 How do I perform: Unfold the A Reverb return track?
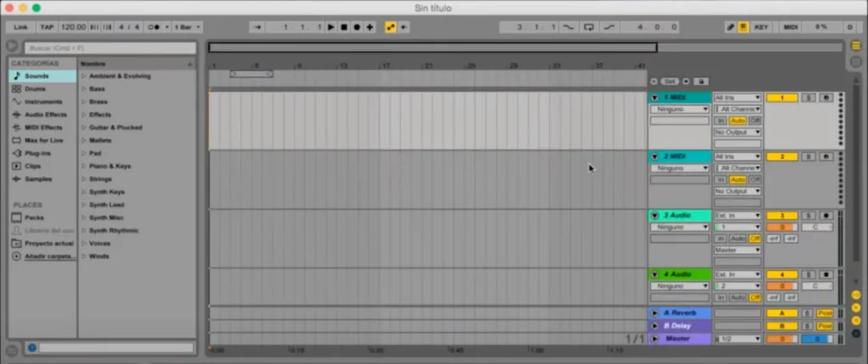click(x=654, y=313)
